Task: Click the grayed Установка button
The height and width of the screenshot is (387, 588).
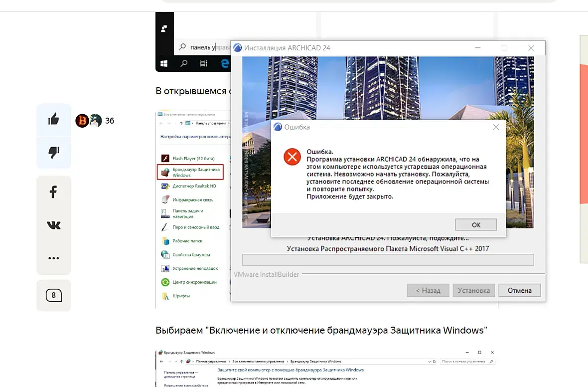Action: tap(473, 290)
